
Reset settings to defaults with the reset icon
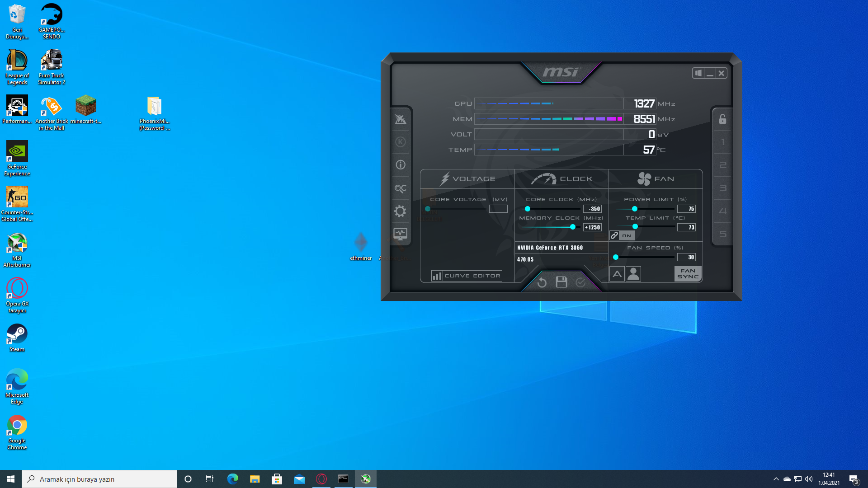542,282
